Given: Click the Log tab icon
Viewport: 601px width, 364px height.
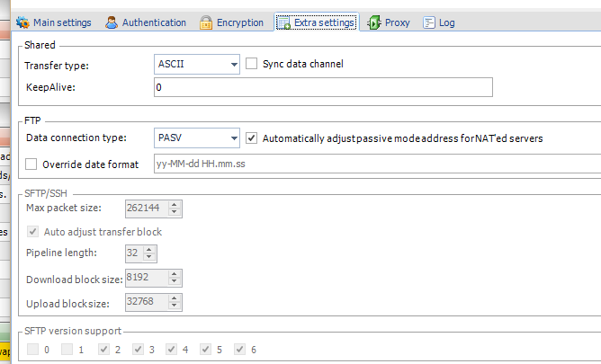Looking at the screenshot, I should 428,22.
